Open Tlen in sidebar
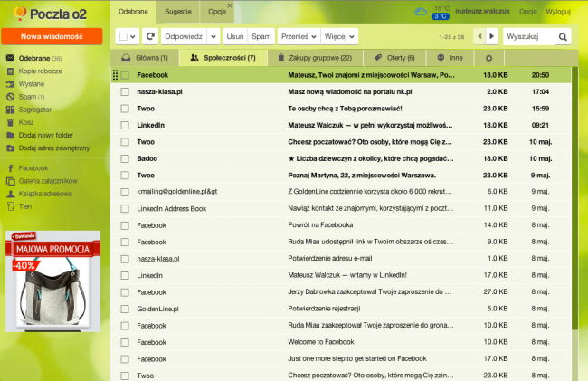Image resolution: width=588 pixels, height=381 pixels. [19, 206]
